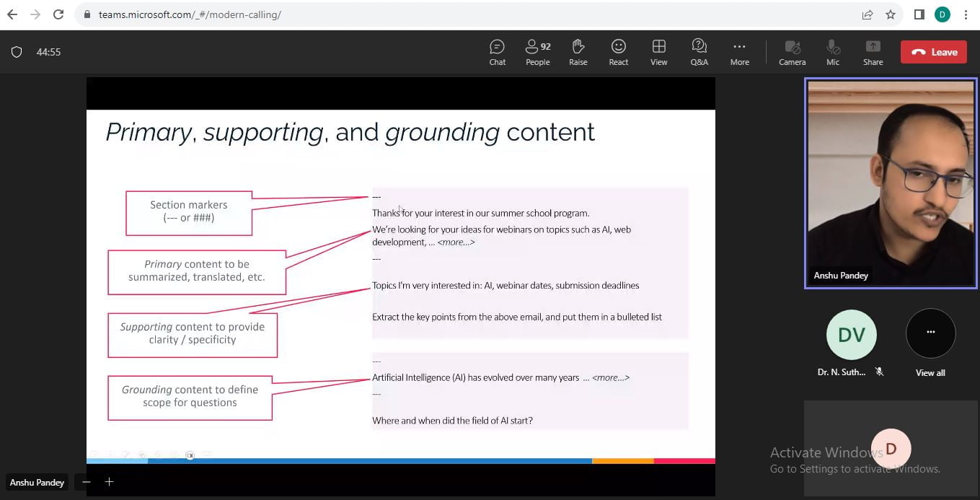Reload the Teams page

tap(58, 14)
